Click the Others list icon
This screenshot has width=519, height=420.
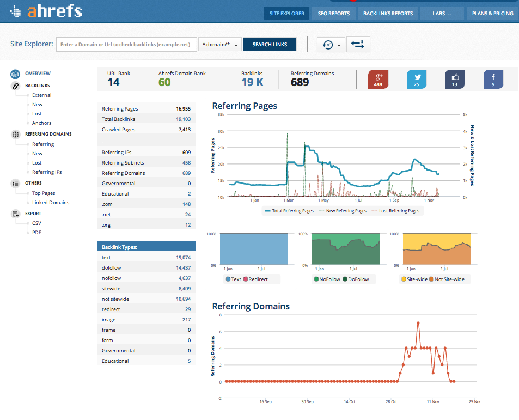(15, 184)
